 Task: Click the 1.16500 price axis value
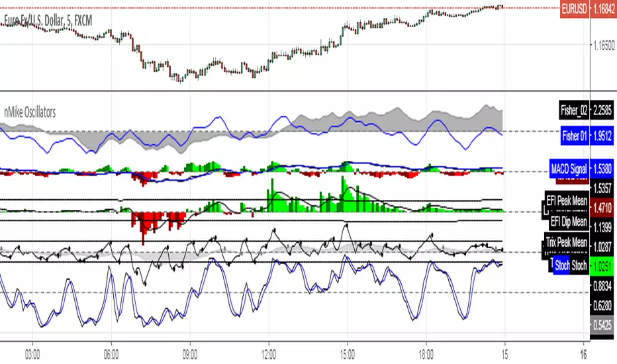click(604, 45)
